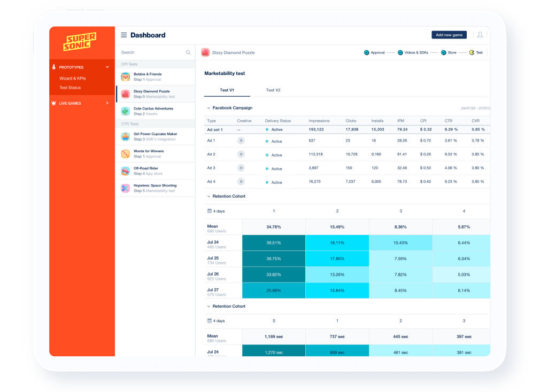Click the Add new game button
This screenshot has height=392, width=540.
[x=449, y=35]
